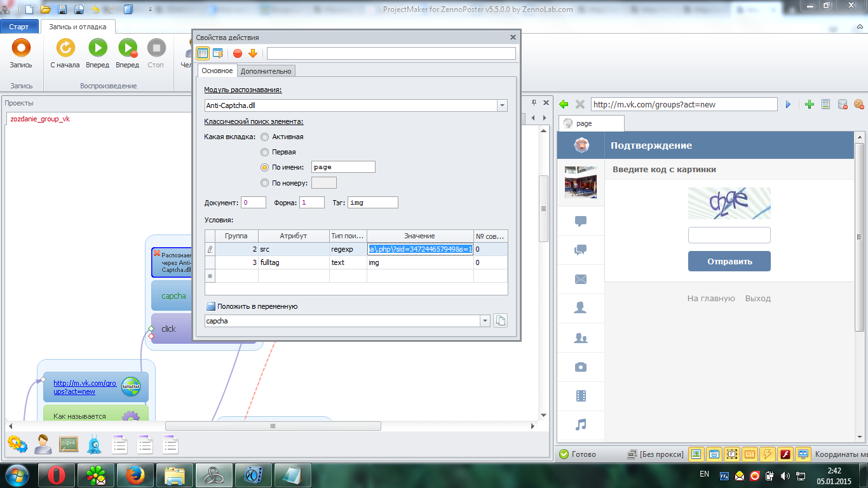Toggle the Положить в переменную checkbox
868x488 pixels.
pyautogui.click(x=210, y=306)
